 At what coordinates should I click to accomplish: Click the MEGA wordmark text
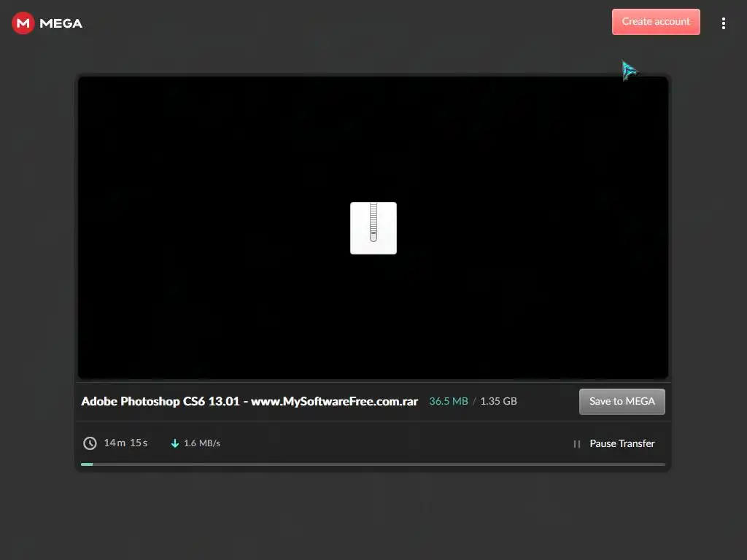(x=61, y=23)
